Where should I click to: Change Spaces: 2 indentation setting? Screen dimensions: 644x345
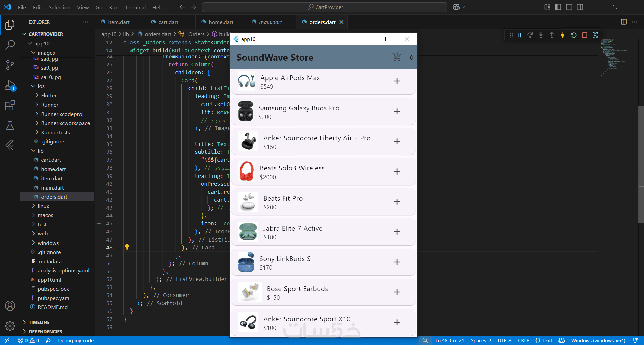pos(481,341)
